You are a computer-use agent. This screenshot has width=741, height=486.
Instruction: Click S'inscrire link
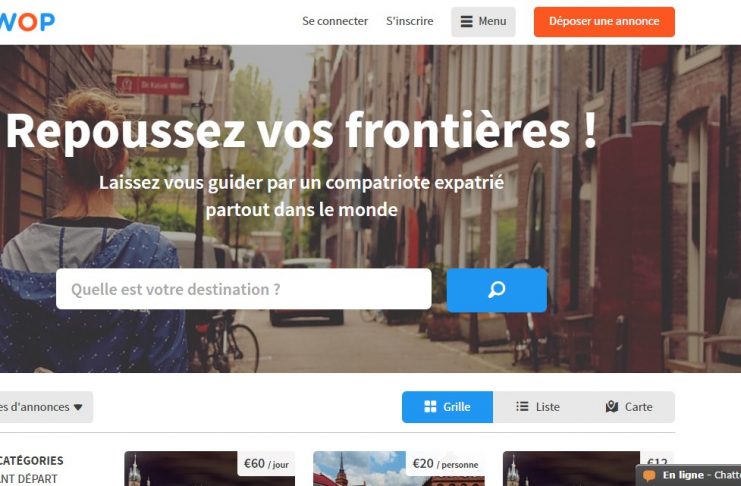coord(410,21)
